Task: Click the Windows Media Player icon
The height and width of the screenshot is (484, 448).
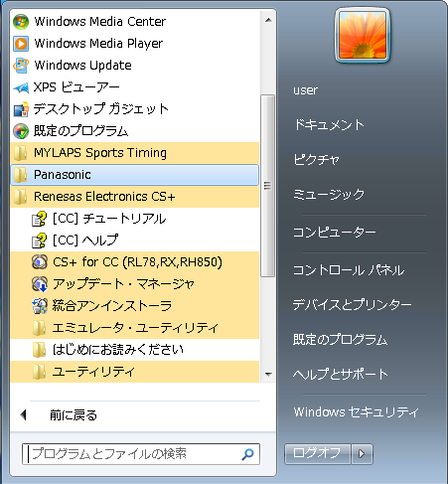Action: click(21, 44)
